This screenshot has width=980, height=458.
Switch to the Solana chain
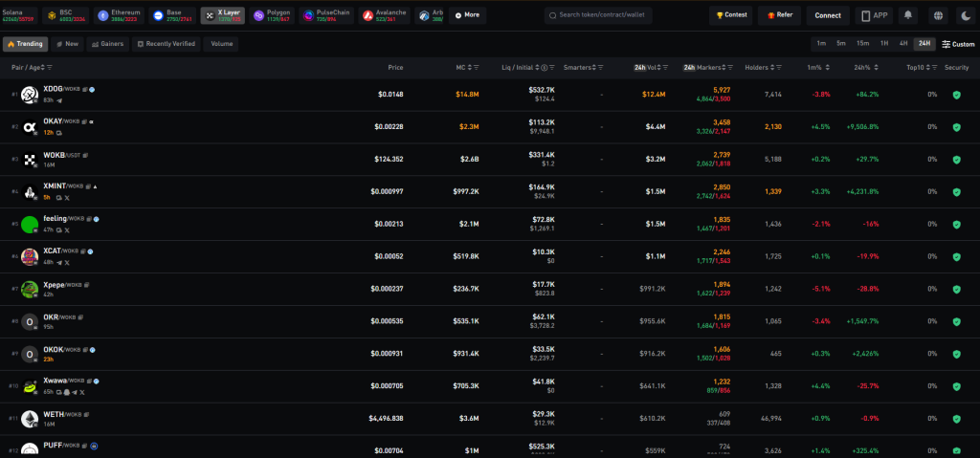(19, 15)
